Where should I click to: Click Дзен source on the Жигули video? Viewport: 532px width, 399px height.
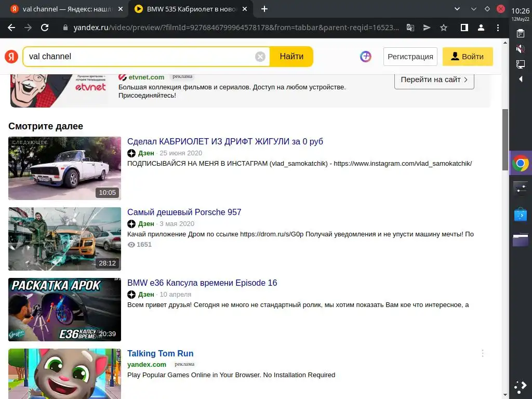click(146, 153)
